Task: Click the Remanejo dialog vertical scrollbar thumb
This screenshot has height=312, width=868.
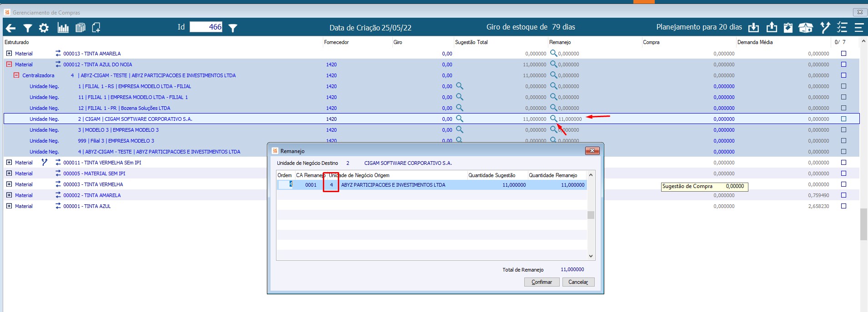Action: (591, 215)
